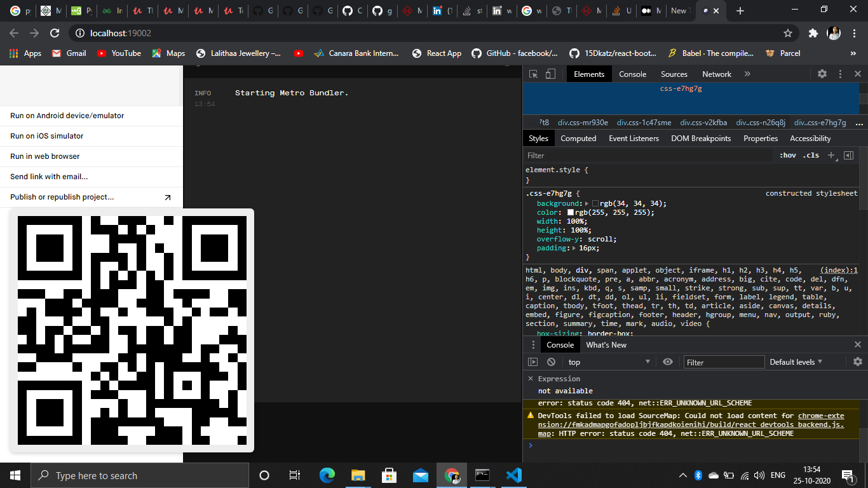Close the console drawer with X
Image resolution: width=868 pixels, height=488 pixels.
858,344
